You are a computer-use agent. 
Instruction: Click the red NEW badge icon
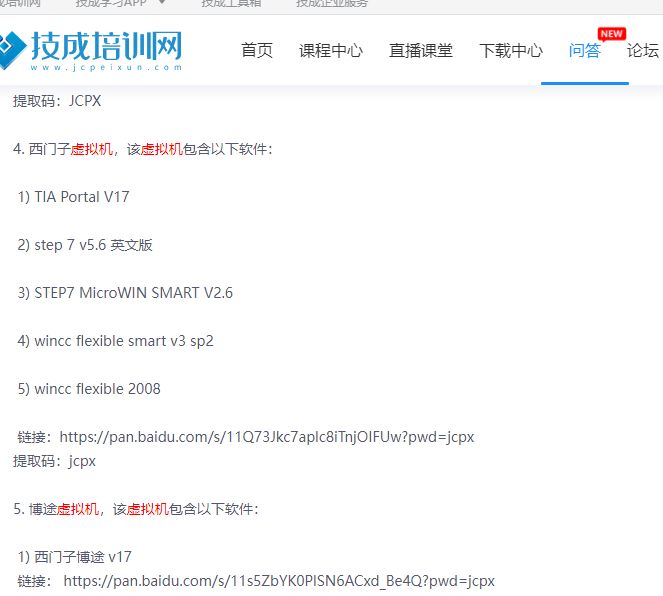tap(611, 34)
